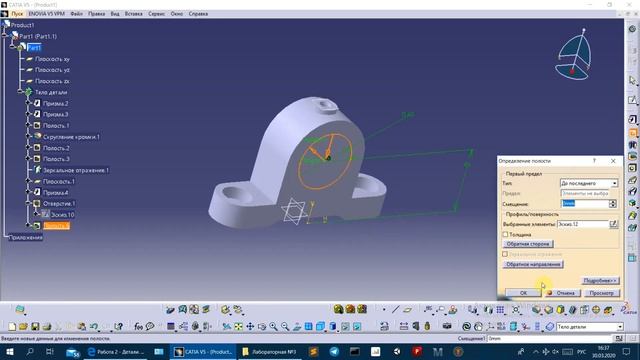Click the Обратная сторона button

click(528, 244)
